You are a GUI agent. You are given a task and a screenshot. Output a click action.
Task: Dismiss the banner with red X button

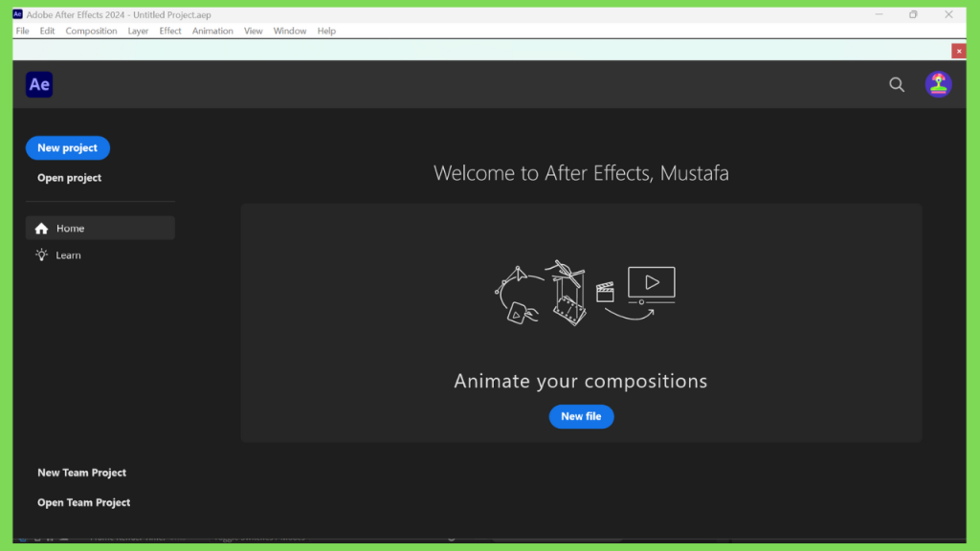tap(959, 52)
